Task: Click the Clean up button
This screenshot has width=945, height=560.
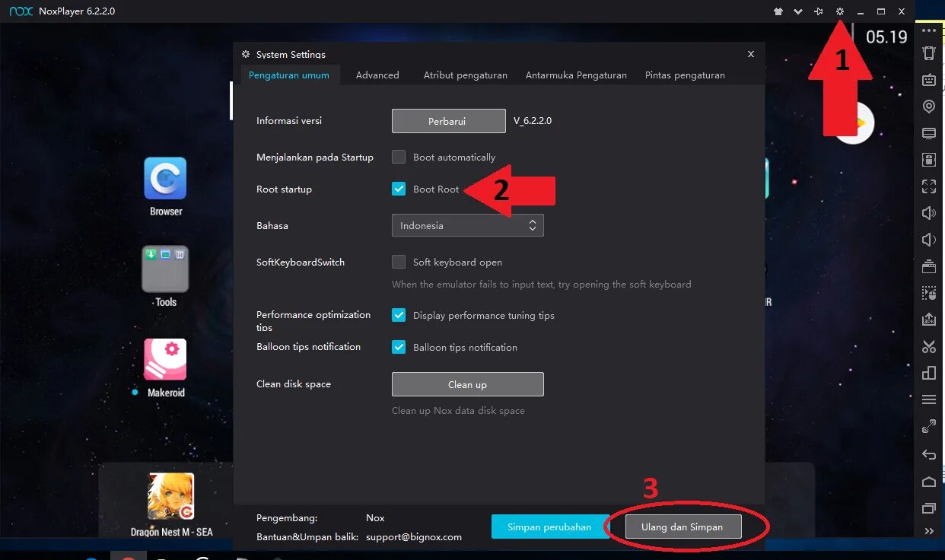Action: [x=468, y=384]
